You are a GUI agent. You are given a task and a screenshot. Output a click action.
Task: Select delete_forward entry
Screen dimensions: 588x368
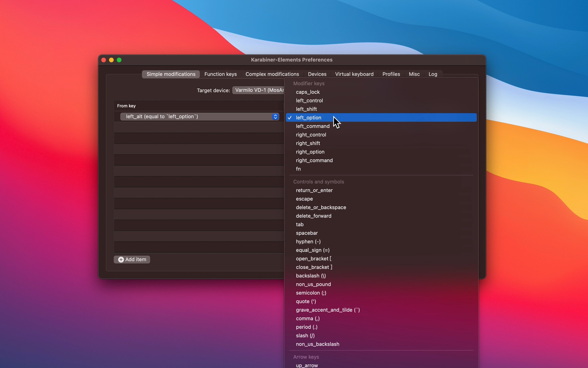[x=381, y=216]
